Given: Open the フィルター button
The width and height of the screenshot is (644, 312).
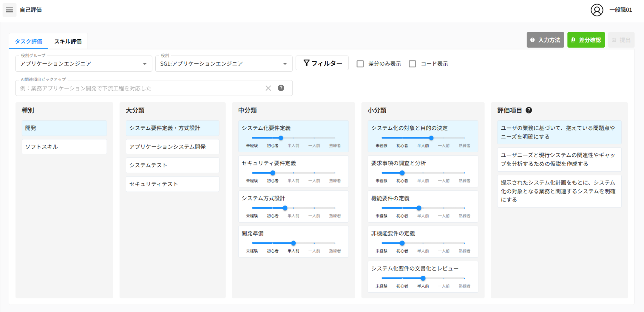Looking at the screenshot, I should click(x=322, y=63).
